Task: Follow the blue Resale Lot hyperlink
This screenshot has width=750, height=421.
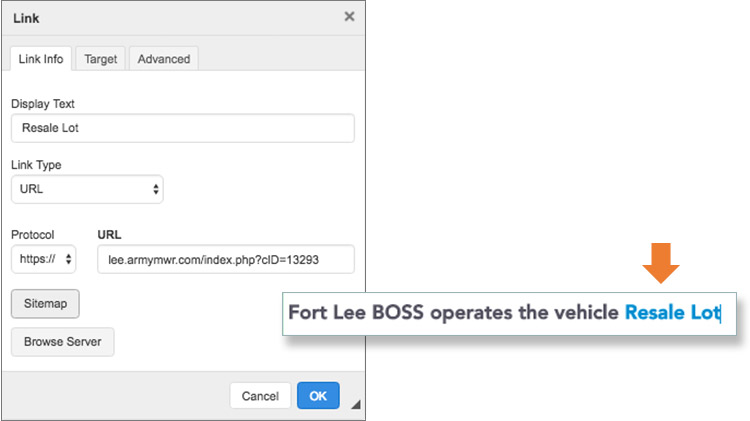Action: click(673, 312)
